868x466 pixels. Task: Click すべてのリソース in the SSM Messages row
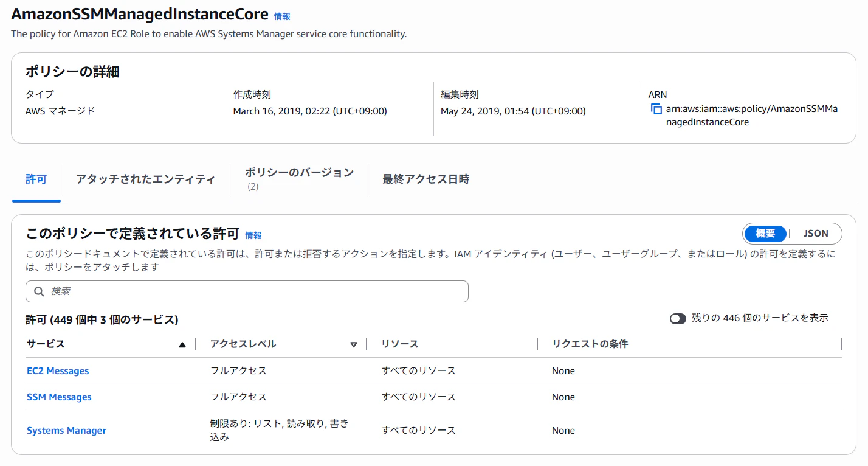click(x=419, y=397)
